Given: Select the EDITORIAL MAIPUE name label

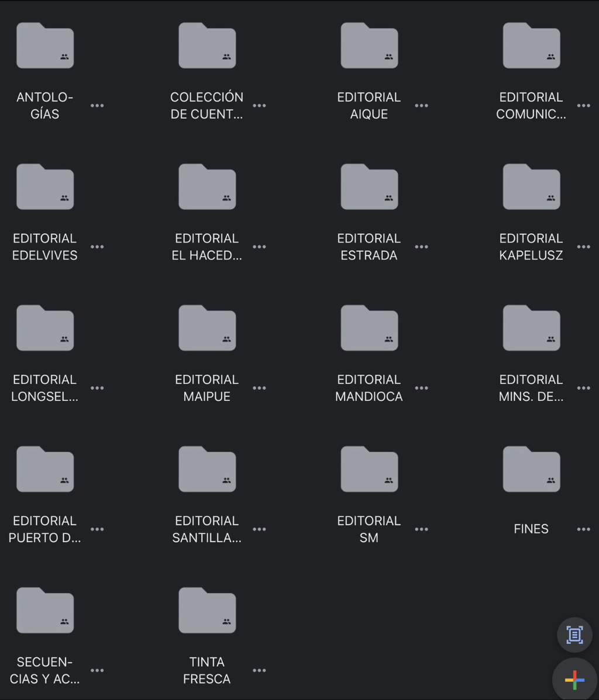Looking at the screenshot, I should [207, 388].
